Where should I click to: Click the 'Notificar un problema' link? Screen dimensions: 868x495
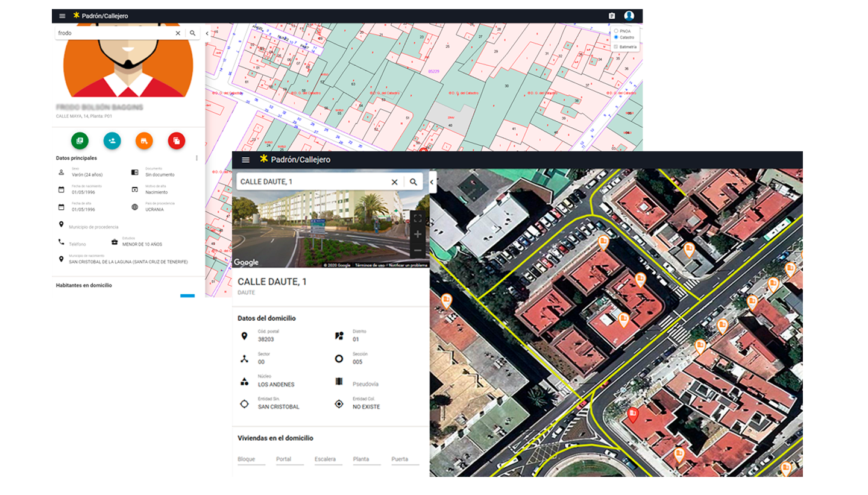click(x=408, y=265)
